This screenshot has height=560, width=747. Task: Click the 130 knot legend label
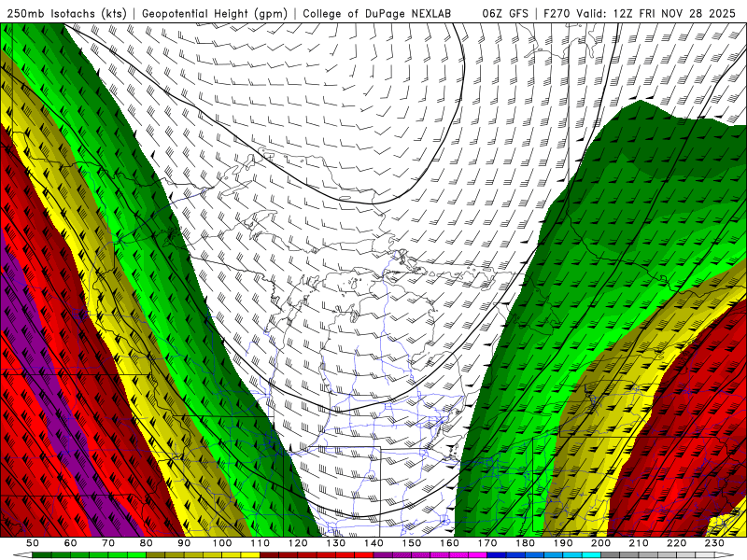(x=335, y=543)
